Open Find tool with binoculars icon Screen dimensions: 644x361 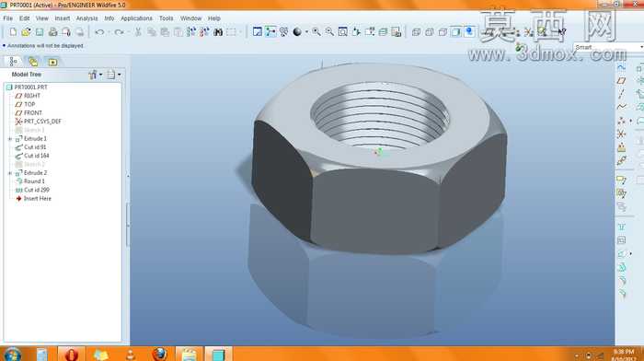tap(218, 31)
